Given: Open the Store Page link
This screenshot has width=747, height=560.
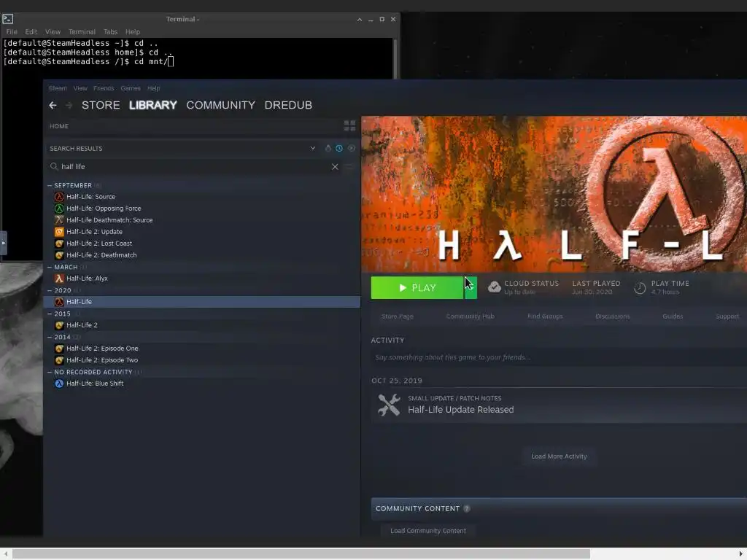Looking at the screenshot, I should pos(398,316).
